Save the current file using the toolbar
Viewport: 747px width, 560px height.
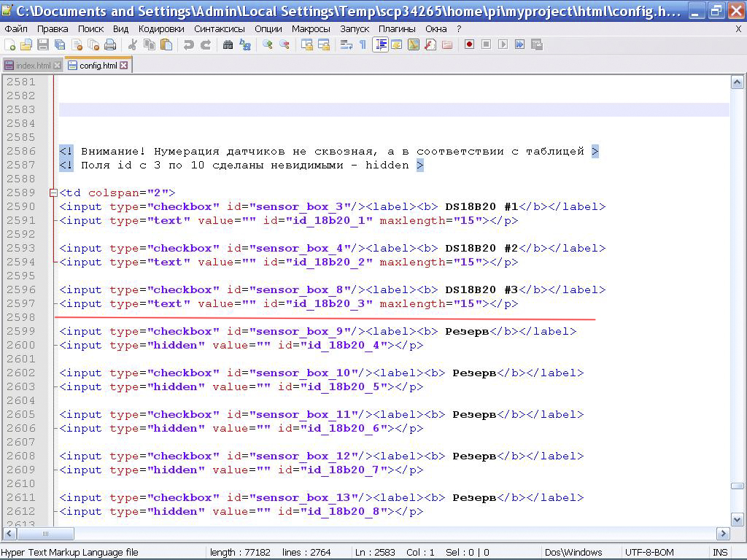(43, 44)
